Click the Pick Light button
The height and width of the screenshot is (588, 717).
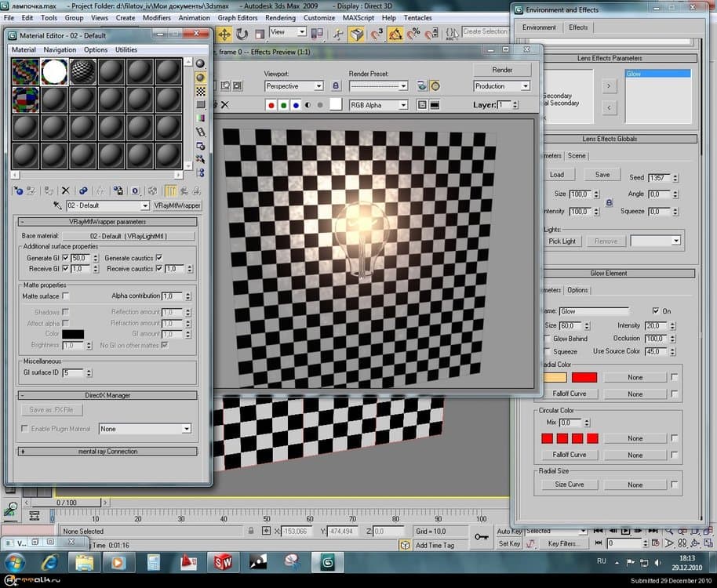point(562,241)
